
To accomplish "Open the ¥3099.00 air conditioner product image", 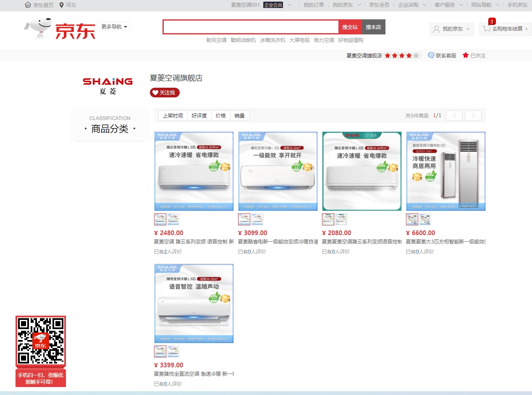I will tap(278, 171).
